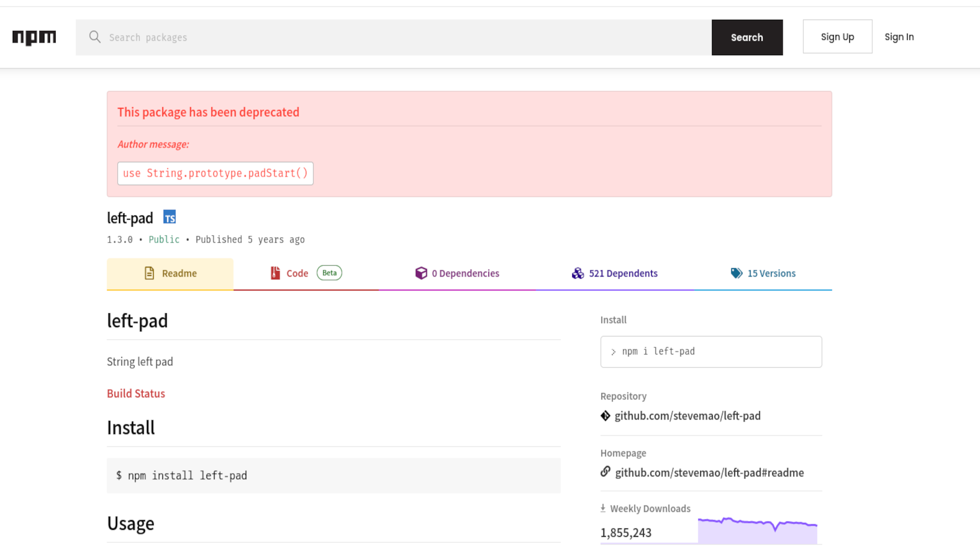Click the Dependents cubes icon

(x=578, y=273)
